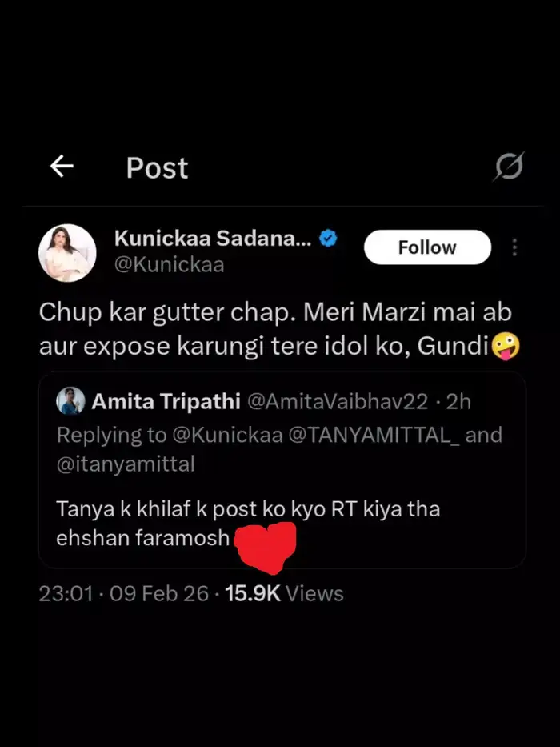Click the blue verified badge next to Kunickaa
The image size is (560, 747).
327,237
